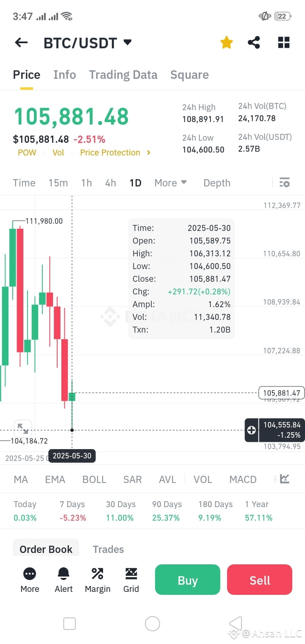The height and width of the screenshot is (644, 305).
Task: Open chart settings icon beside Depth
Action: pos(285,183)
